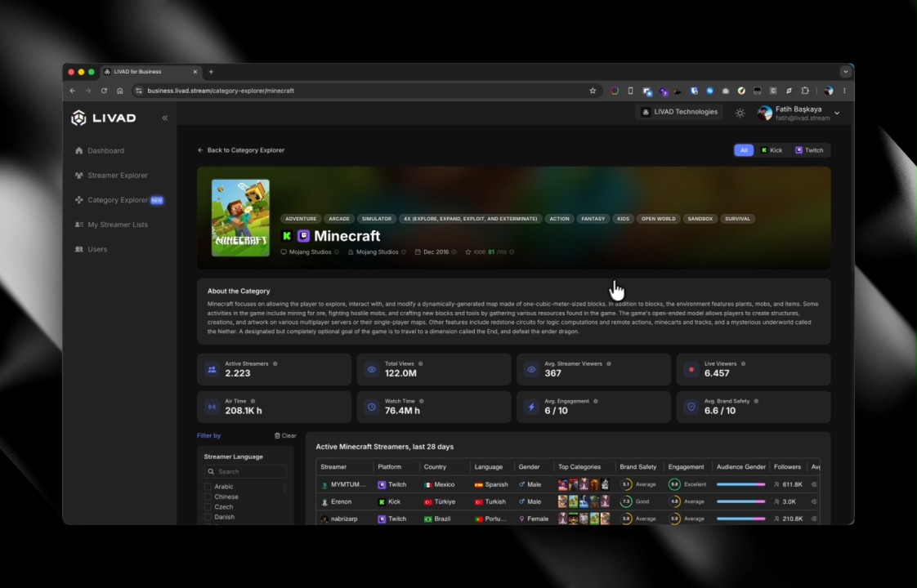
Task: Click the 4X (Explore, Expand, Exploit) tag
Action: (471, 219)
